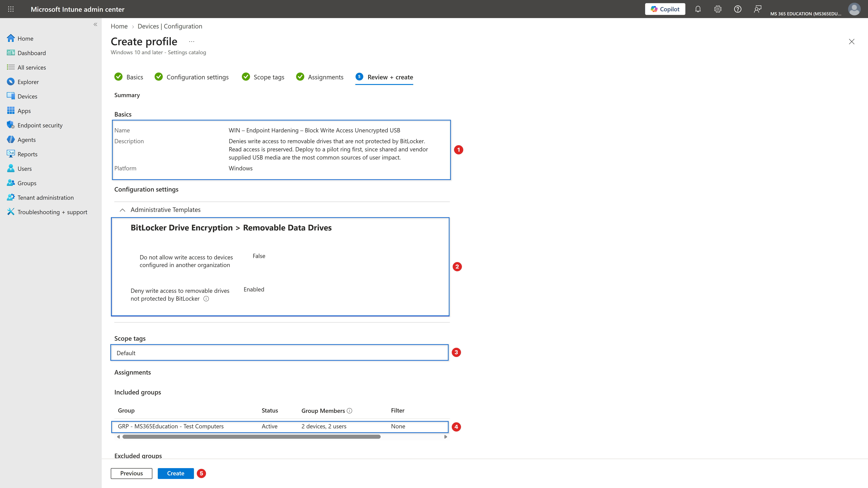Open the help question mark icon

pos(738,9)
